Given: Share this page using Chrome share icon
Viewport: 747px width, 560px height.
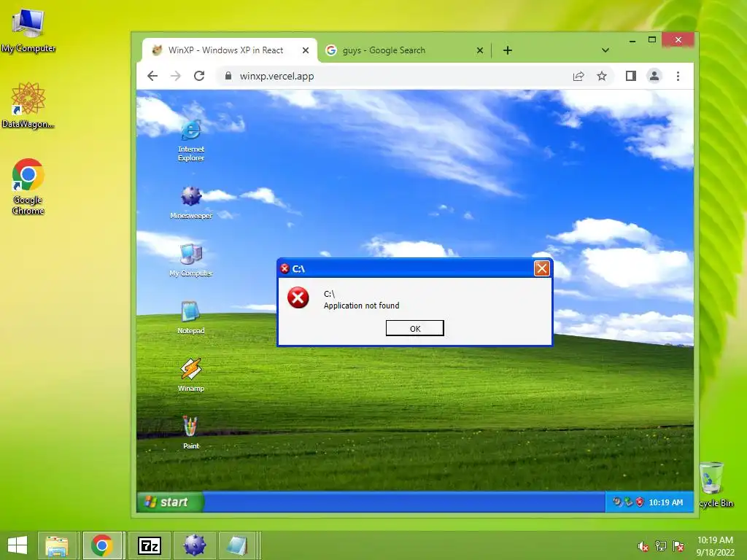Looking at the screenshot, I should point(578,76).
